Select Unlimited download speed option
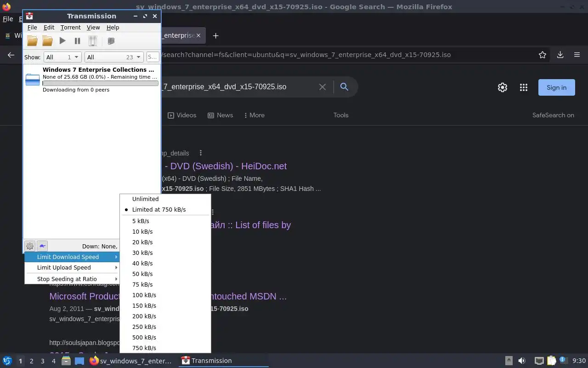This screenshot has width=588, height=368. coord(165,199)
